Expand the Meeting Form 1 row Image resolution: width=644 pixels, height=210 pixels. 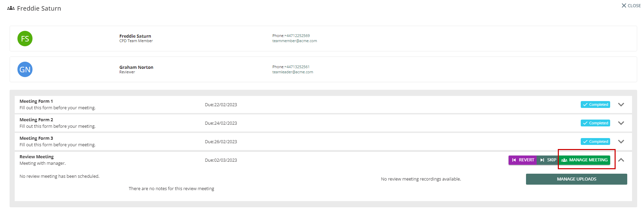(x=621, y=104)
